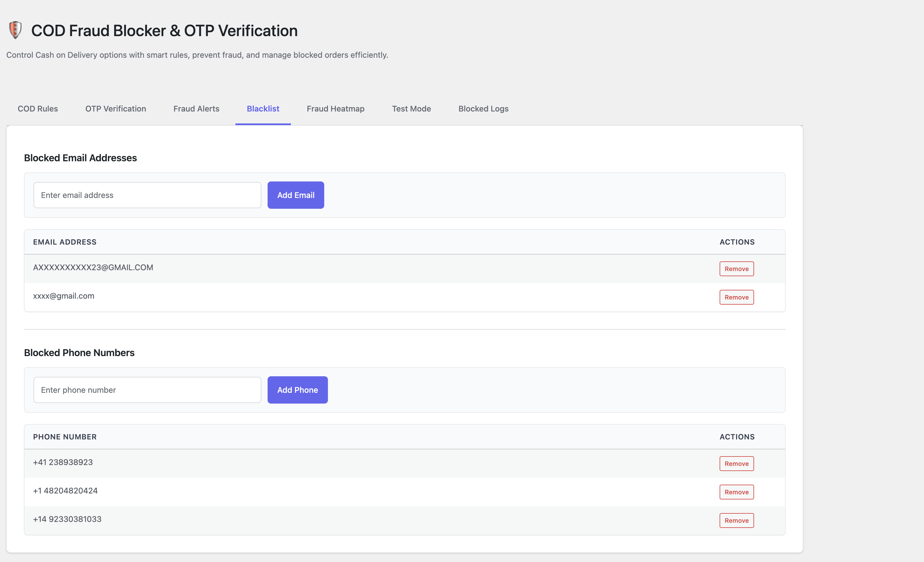
Task: Click the Add Phone button
Action: [x=297, y=390]
